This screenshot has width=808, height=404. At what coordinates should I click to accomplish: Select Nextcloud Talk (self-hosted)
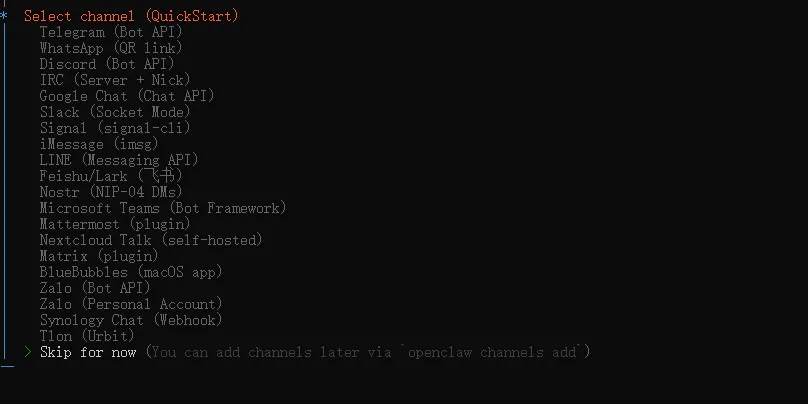coord(151,240)
